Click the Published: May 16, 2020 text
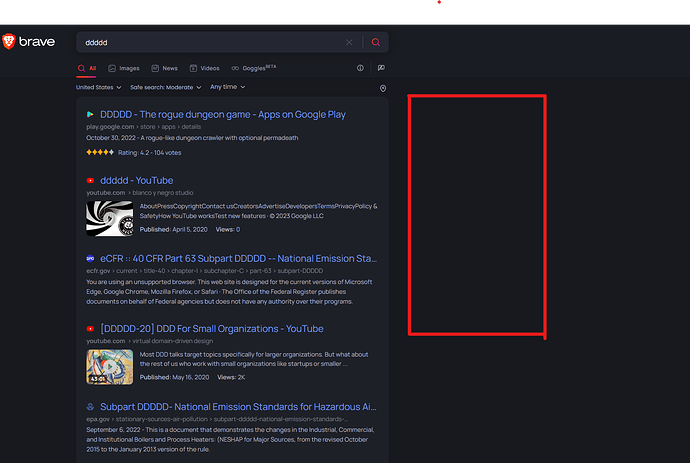Screen dimensions: 690x463 (x=174, y=377)
